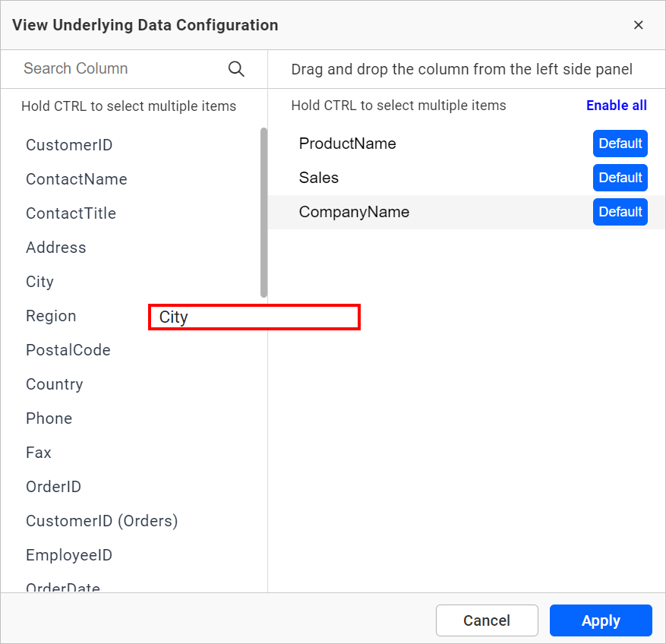Type in the Search Column field

[122, 69]
